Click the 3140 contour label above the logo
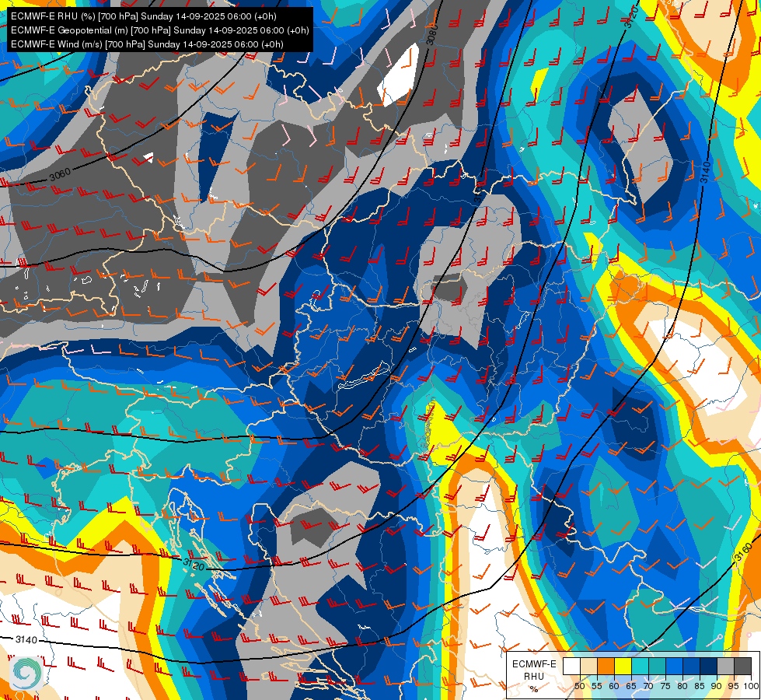The width and height of the screenshot is (761, 700). point(26,640)
